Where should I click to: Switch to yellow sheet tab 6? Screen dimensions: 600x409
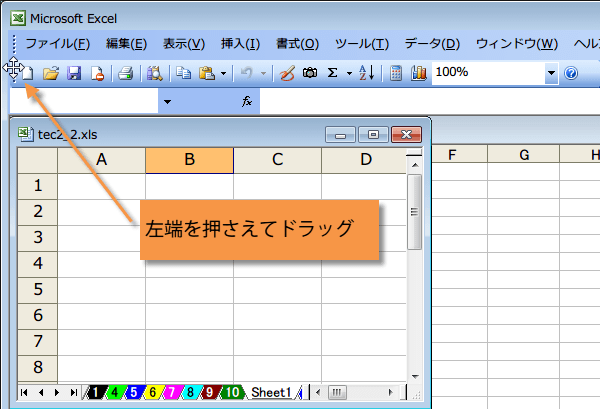(x=153, y=392)
